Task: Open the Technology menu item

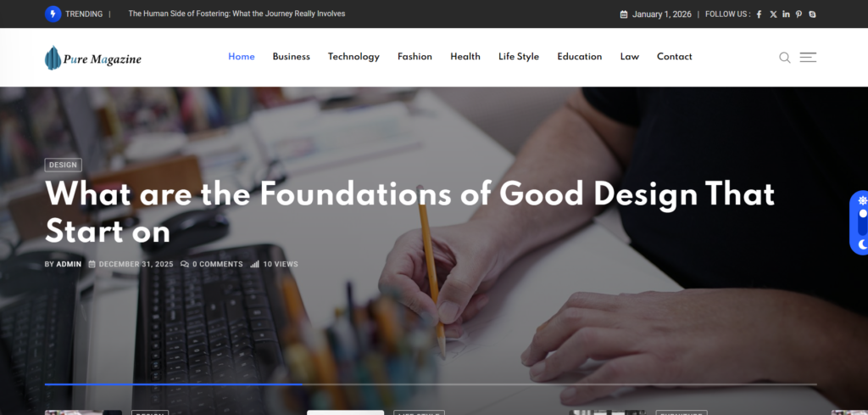Action: coord(353,57)
